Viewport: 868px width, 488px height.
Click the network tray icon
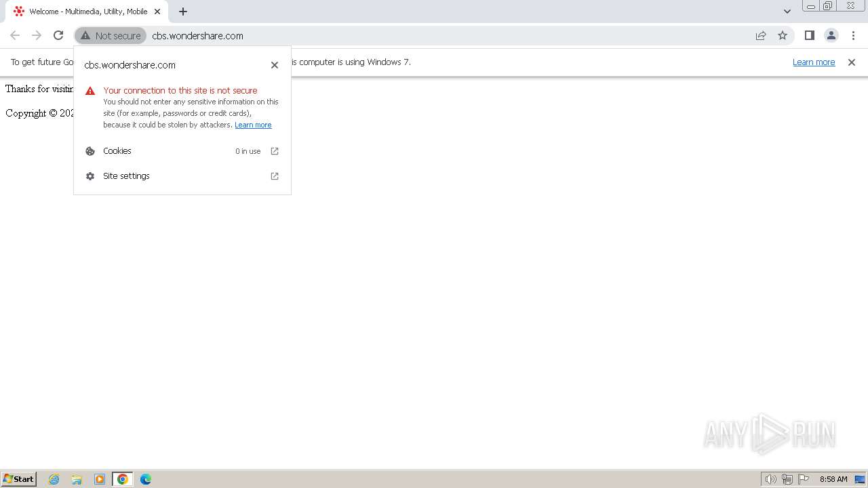point(787,479)
